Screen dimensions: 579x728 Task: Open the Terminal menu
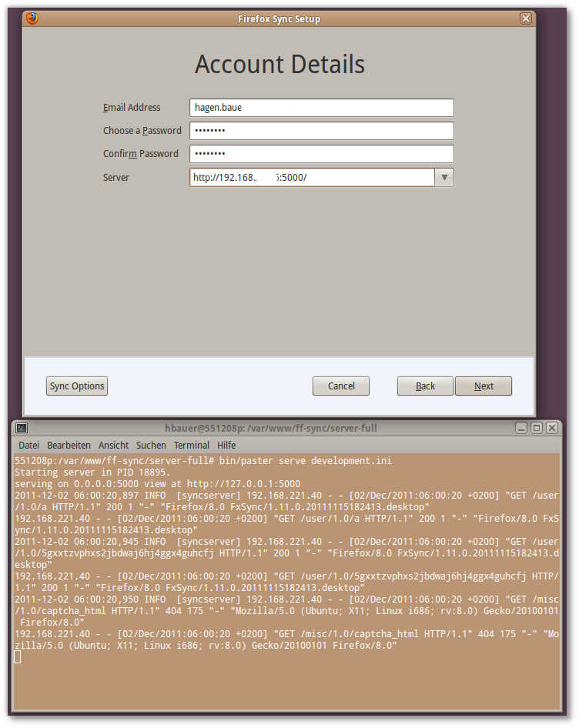(192, 446)
